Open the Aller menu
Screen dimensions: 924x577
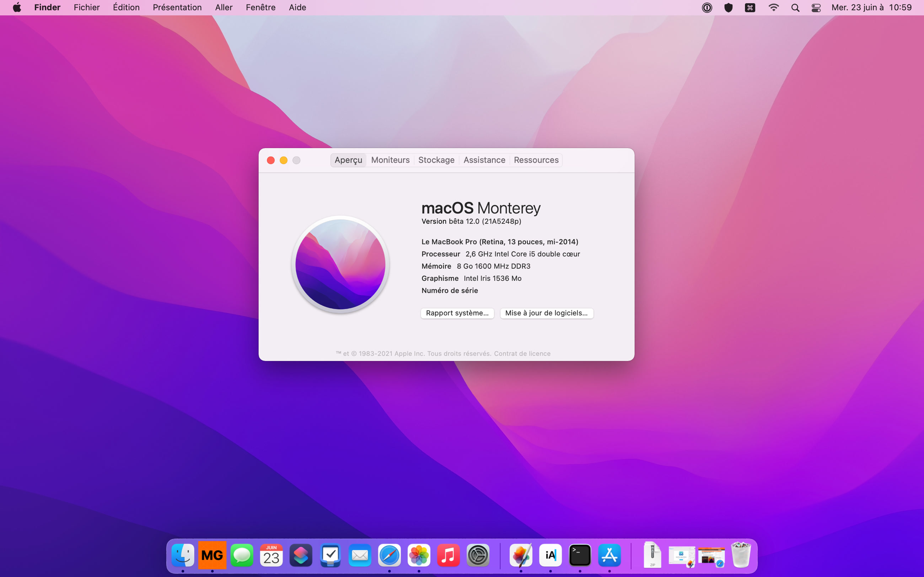point(224,7)
